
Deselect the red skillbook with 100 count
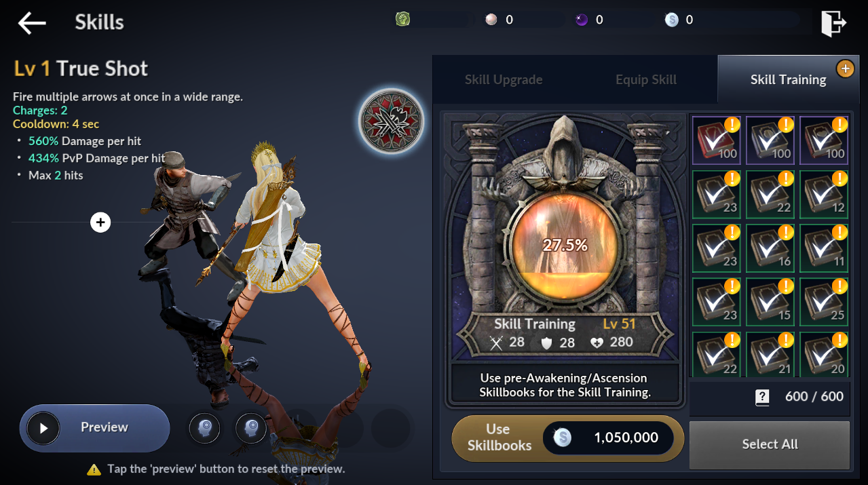pos(716,140)
